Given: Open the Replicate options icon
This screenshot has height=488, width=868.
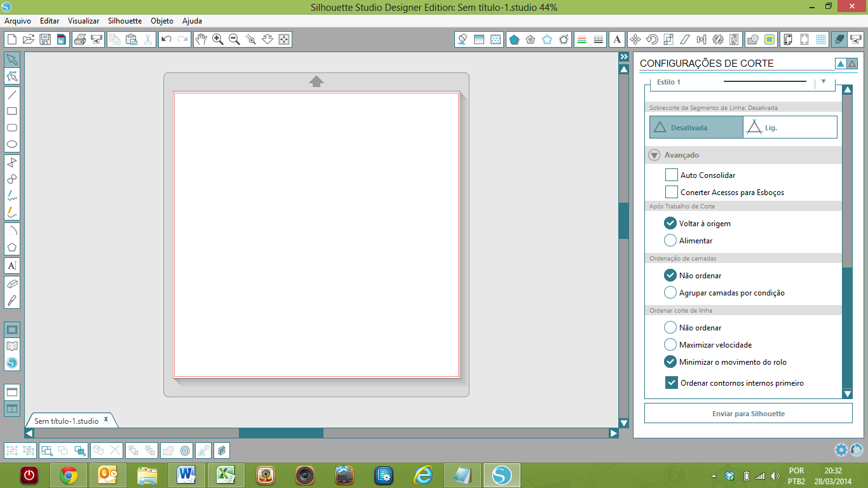Looking at the screenshot, I should 717,39.
